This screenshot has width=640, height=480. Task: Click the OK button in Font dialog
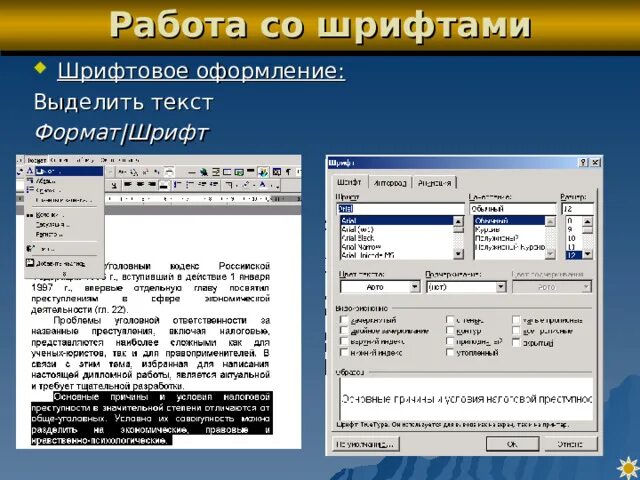click(512, 444)
